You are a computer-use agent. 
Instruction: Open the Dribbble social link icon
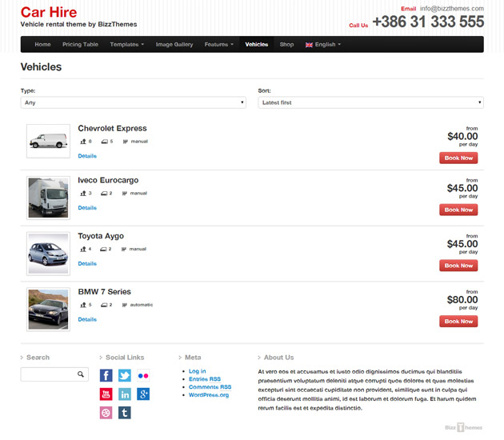point(106,413)
